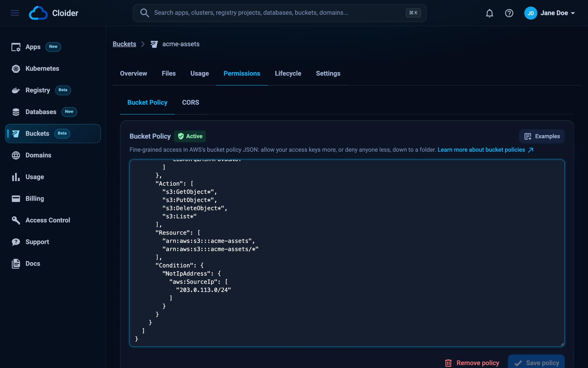This screenshot has height=368, width=588.
Task: Click the Access Control key icon
Action: (x=16, y=220)
